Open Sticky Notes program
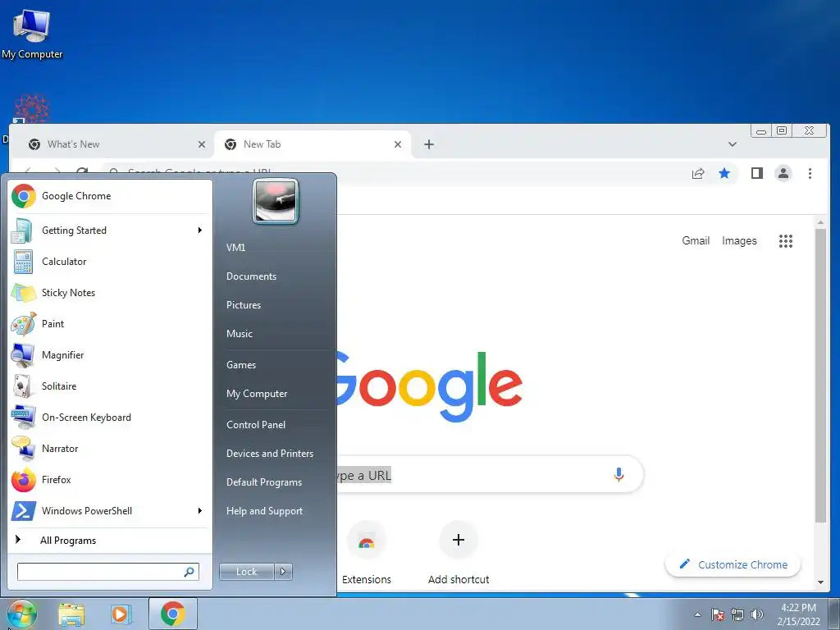The height and width of the screenshot is (630, 840). (x=110, y=293)
